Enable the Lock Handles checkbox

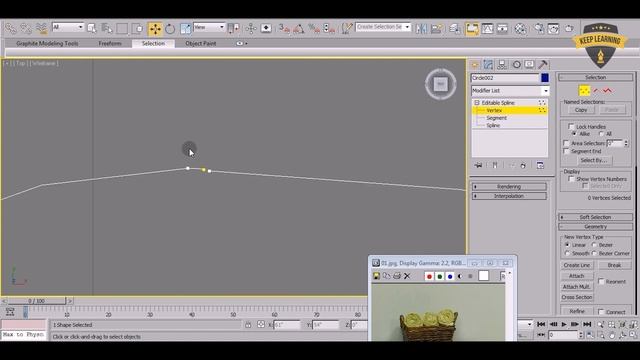pos(571,127)
